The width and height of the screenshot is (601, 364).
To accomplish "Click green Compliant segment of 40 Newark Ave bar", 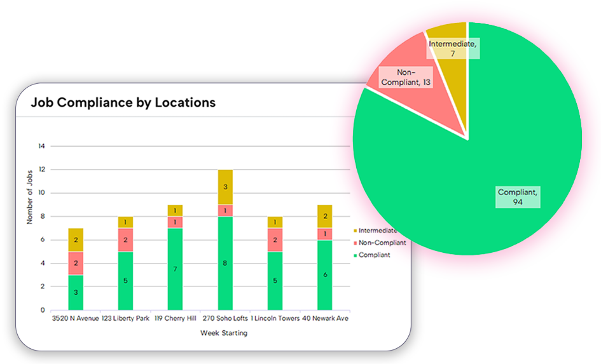I will (324, 275).
